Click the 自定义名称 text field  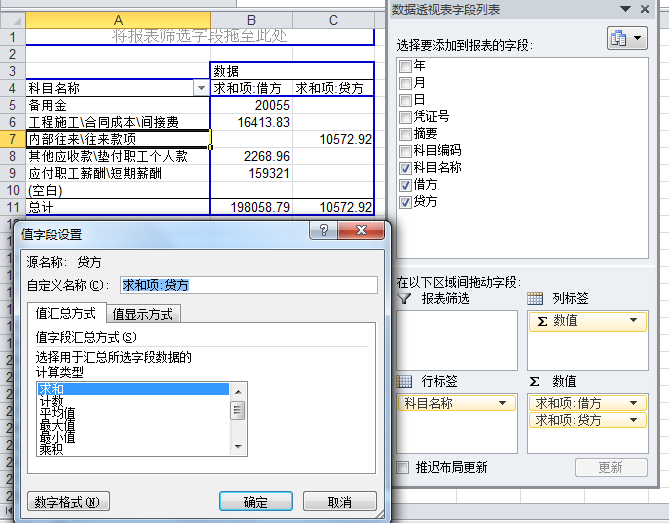248,285
